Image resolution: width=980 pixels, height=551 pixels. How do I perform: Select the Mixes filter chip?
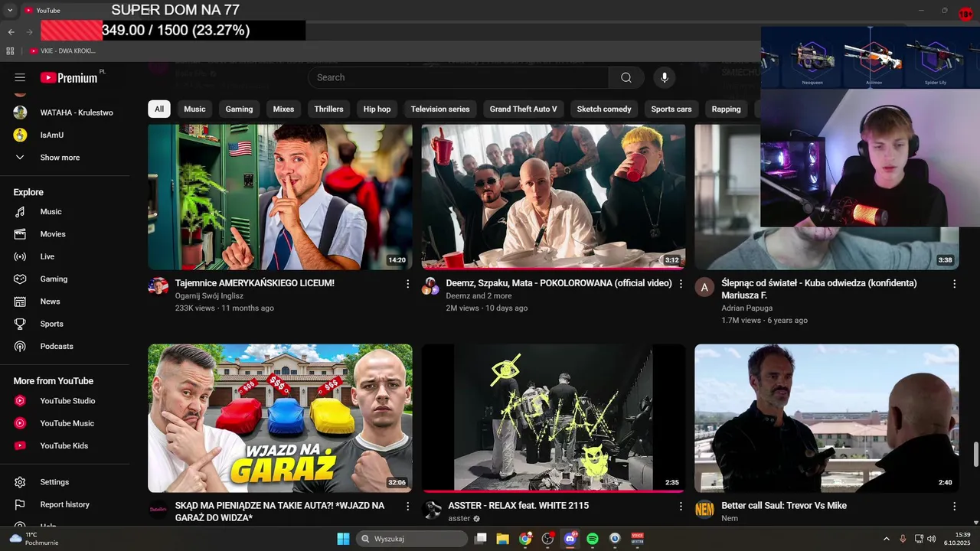(283, 109)
